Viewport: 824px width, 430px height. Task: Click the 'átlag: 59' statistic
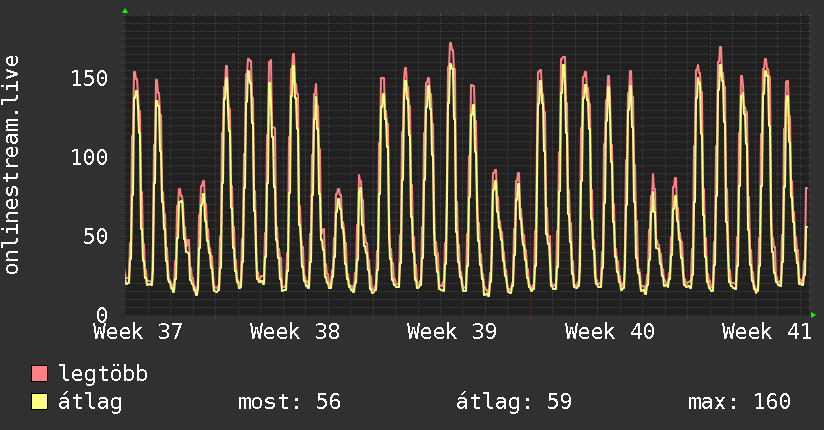pos(514,402)
